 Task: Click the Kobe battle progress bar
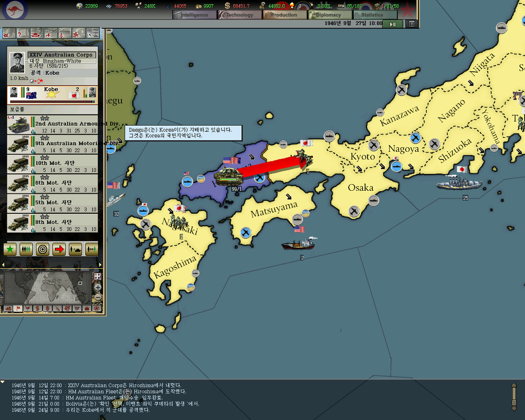(x=53, y=102)
